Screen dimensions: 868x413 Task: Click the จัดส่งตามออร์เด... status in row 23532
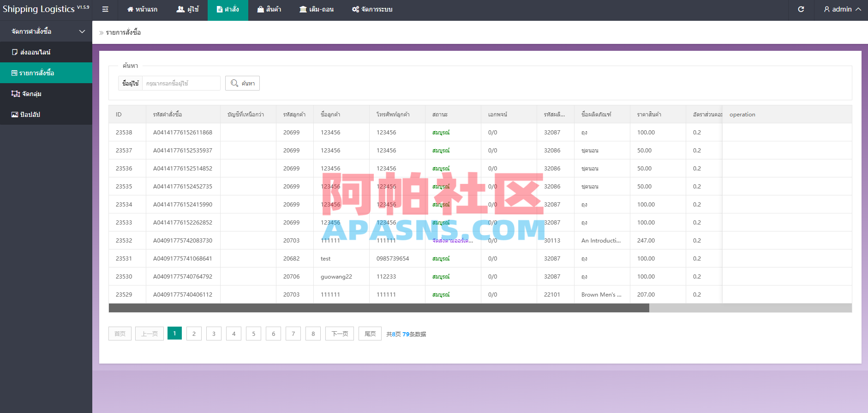pyautogui.click(x=453, y=241)
